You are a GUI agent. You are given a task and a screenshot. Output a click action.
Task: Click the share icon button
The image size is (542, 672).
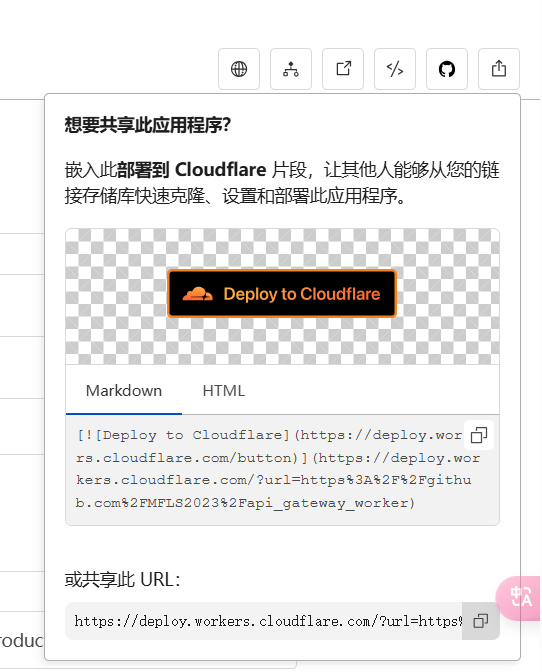[x=499, y=69]
